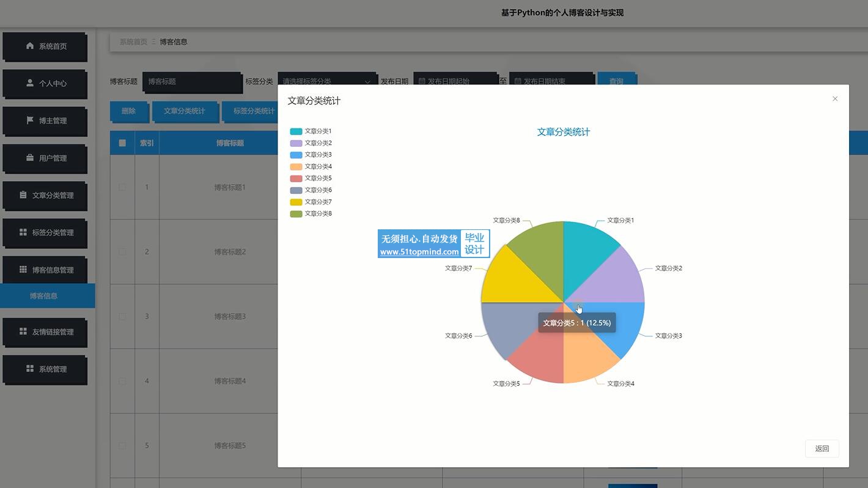Click the grid icon beside 友情链接管理
Screen dimensions: 868x488
[23, 331]
